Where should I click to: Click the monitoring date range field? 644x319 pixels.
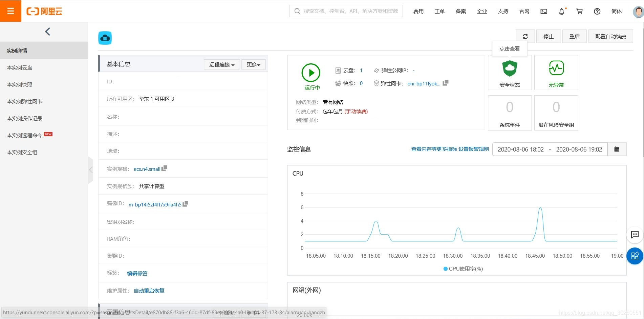coord(550,149)
